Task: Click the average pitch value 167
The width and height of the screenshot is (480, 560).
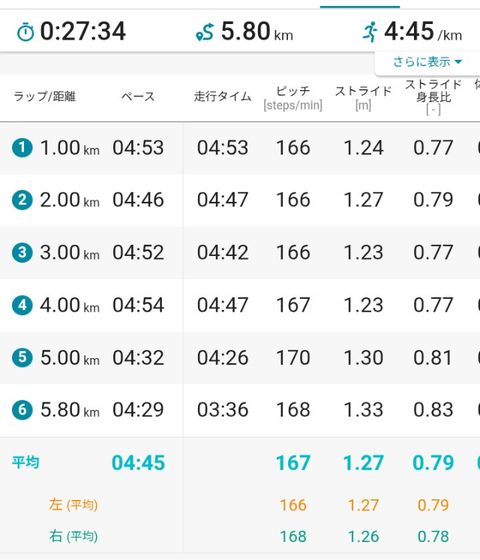Action: [x=293, y=462]
